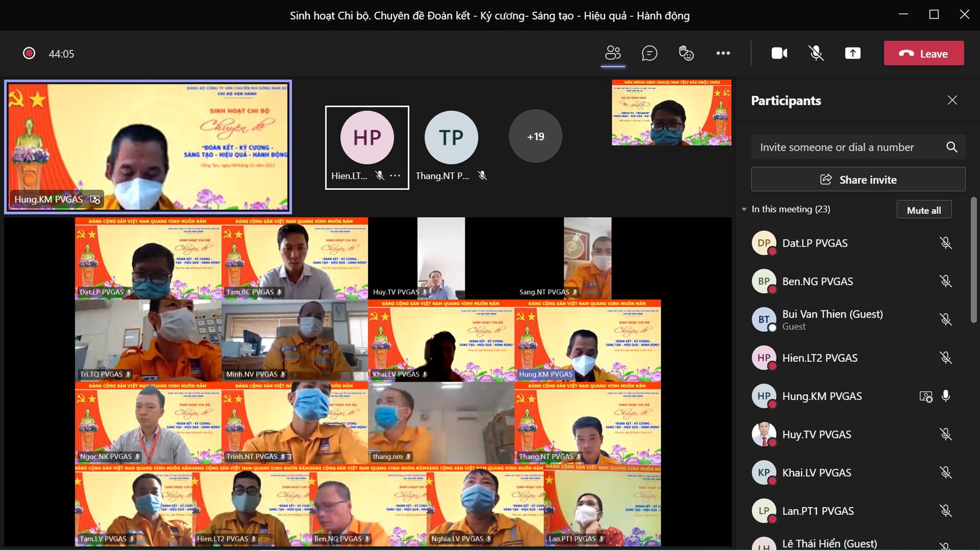Toggle the camera on or off
This screenshot has width=980, height=551.
tap(779, 53)
